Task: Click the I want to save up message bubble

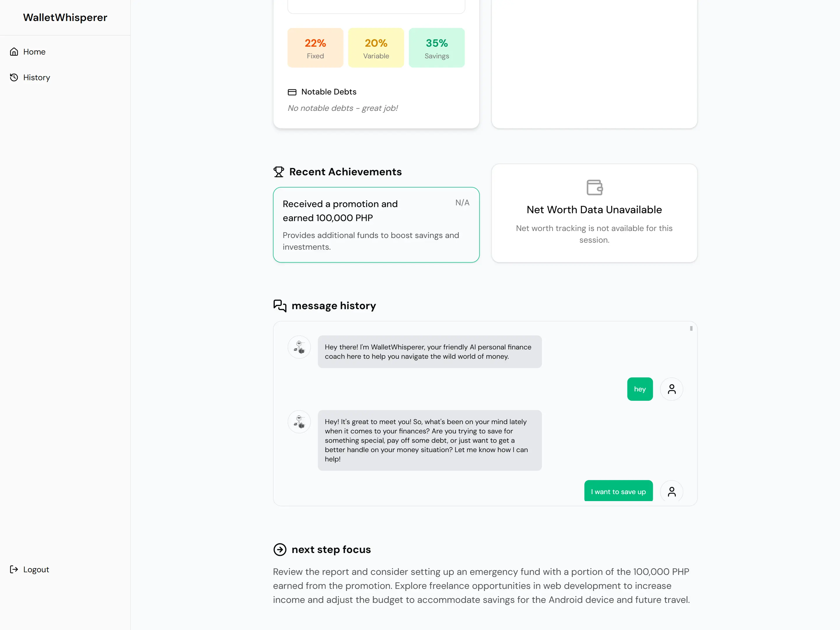Action: pyautogui.click(x=618, y=491)
